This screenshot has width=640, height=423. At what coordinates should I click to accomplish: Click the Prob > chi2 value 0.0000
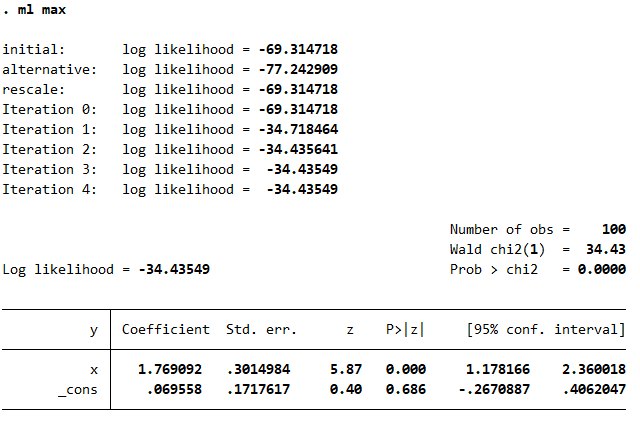pos(602,269)
